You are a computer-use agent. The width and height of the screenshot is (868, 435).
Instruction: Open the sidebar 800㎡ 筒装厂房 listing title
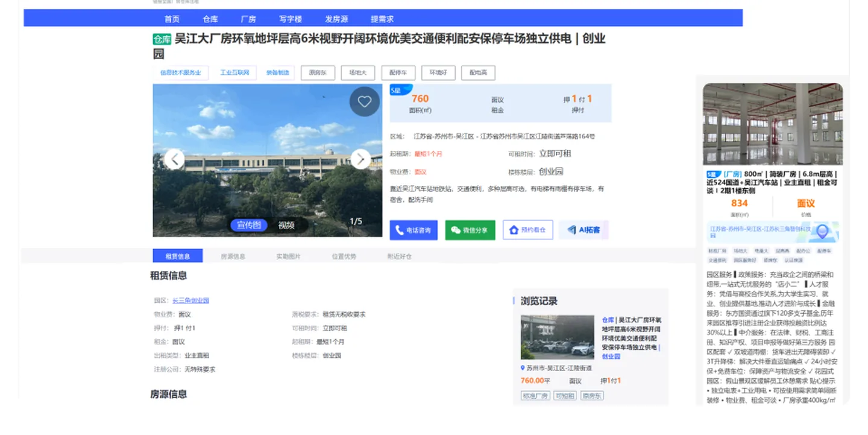coord(773,182)
